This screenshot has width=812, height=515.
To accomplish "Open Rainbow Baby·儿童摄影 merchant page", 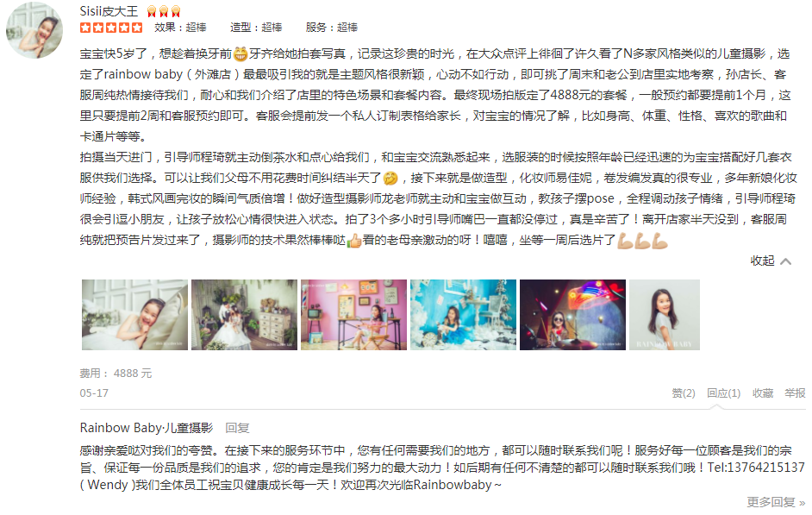I will pyautogui.click(x=147, y=428).
